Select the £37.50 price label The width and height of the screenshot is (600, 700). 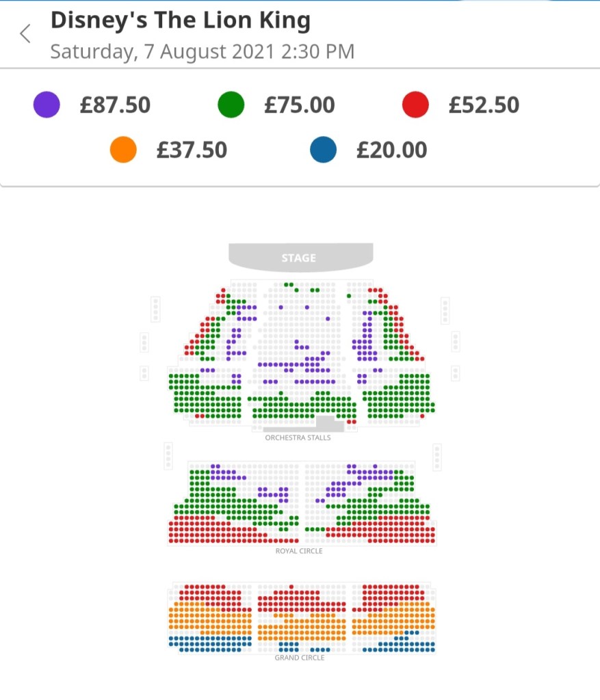[192, 150]
